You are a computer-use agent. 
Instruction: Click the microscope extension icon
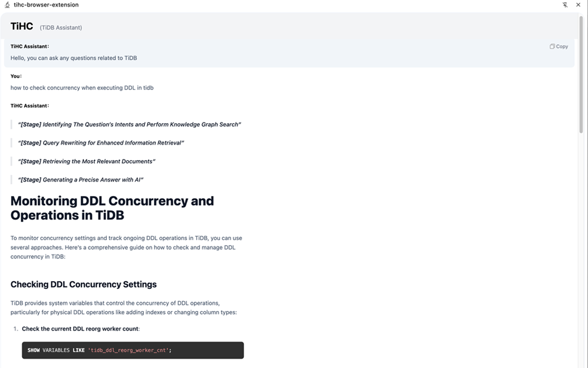pyautogui.click(x=7, y=5)
